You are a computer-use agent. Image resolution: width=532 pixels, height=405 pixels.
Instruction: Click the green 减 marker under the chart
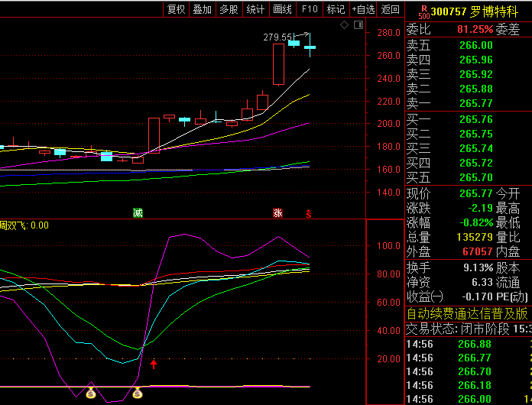point(138,212)
